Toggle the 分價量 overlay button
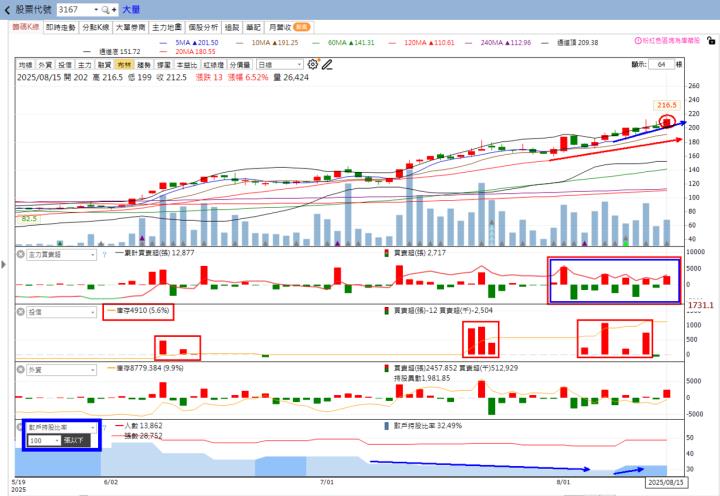Screen dimensions: 720x496 pos(240,65)
